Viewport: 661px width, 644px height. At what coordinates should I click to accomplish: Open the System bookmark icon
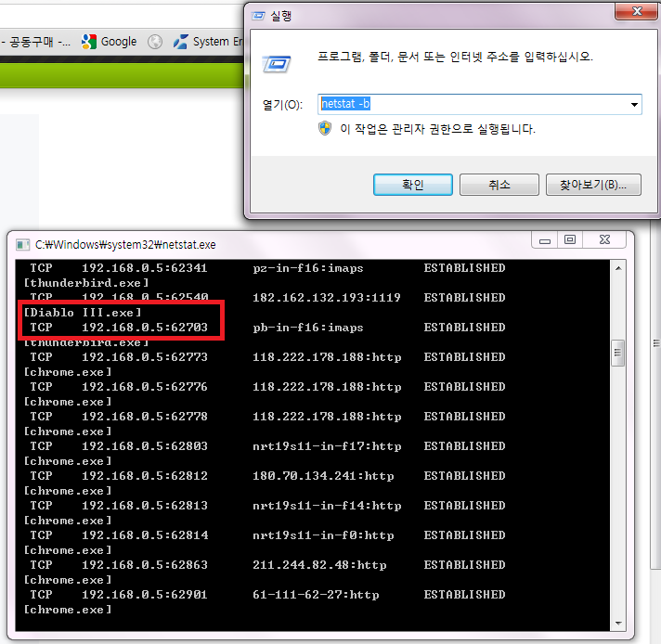[181, 42]
